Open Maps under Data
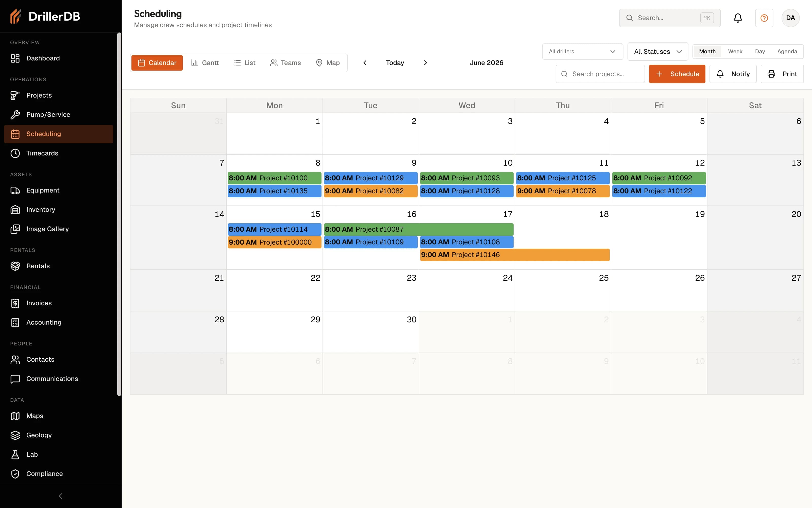Screen dimensions: 812x508 58,416
